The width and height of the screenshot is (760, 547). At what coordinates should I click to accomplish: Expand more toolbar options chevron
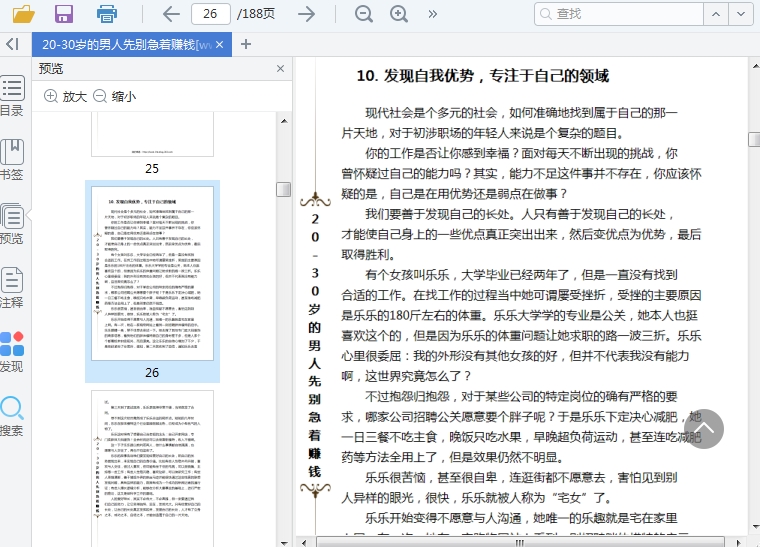433,14
